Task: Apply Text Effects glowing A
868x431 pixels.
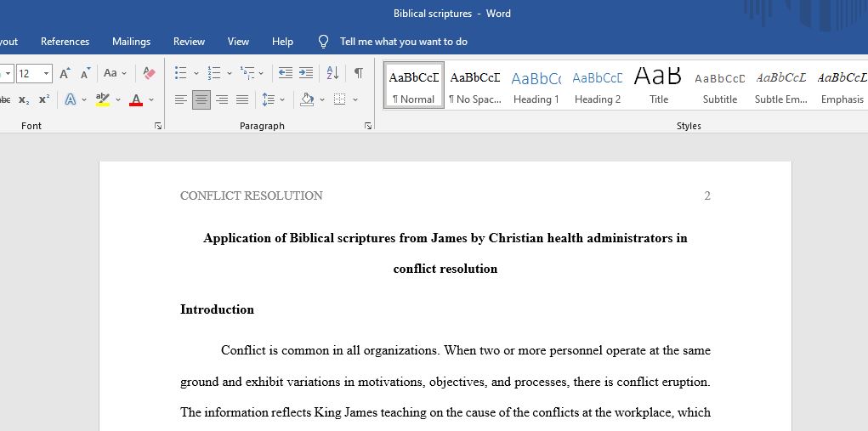Action: [71, 99]
